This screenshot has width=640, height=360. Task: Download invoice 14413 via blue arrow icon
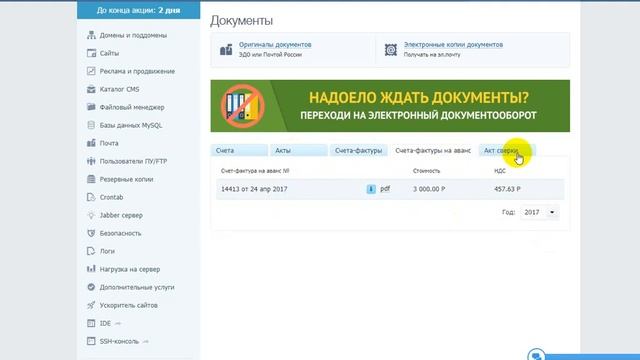click(x=371, y=189)
